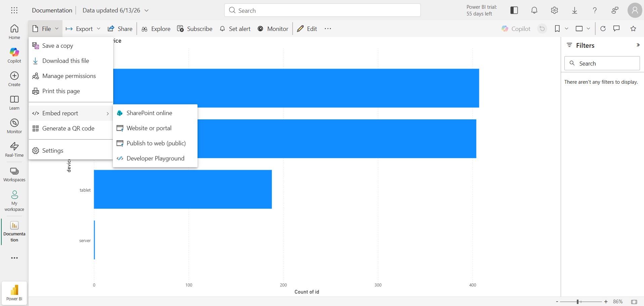Open the header panel layout icon
This screenshot has width=644, height=306.
click(x=514, y=10)
